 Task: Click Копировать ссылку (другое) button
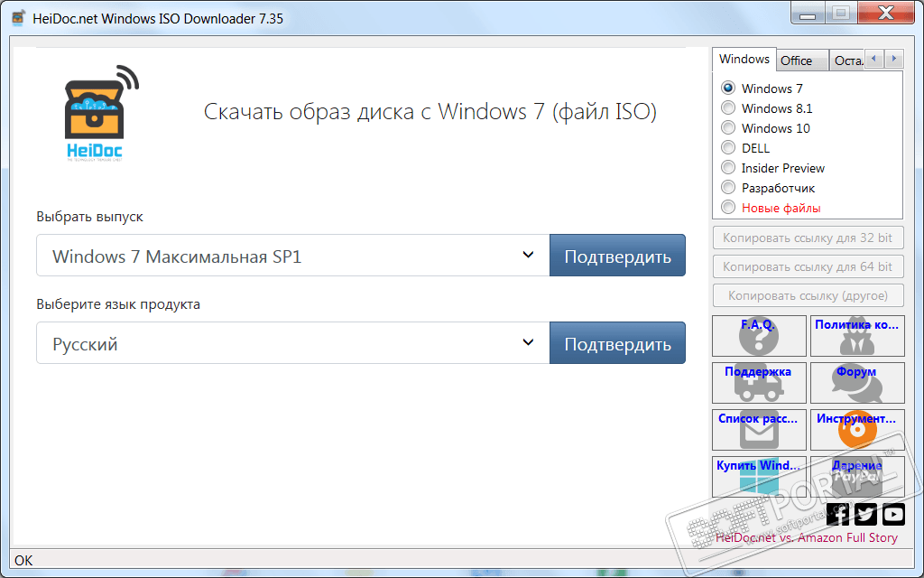808,295
